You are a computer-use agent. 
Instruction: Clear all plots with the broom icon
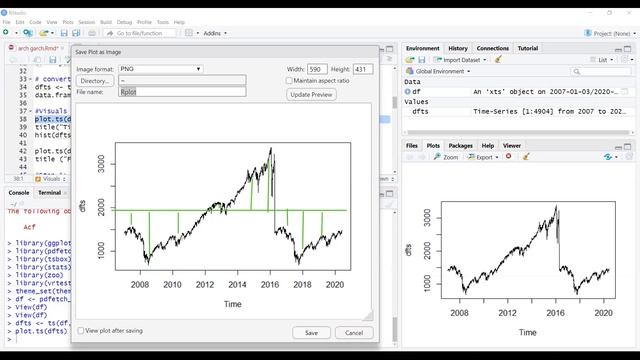(526, 156)
